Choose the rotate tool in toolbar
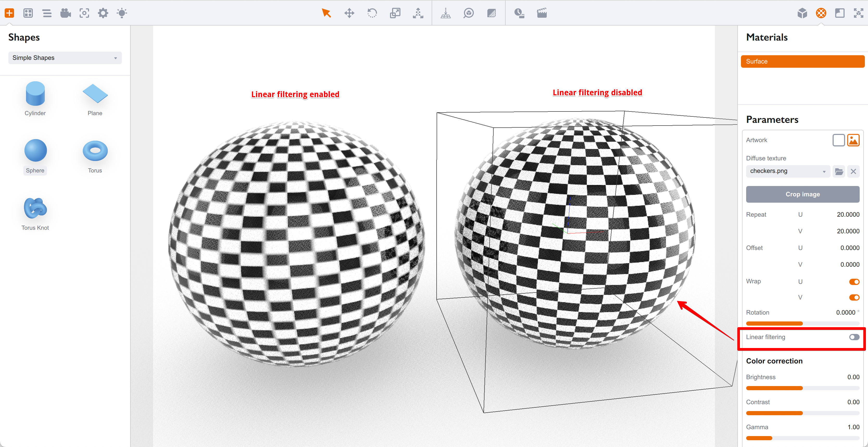Image resolution: width=868 pixels, height=447 pixels. click(372, 13)
